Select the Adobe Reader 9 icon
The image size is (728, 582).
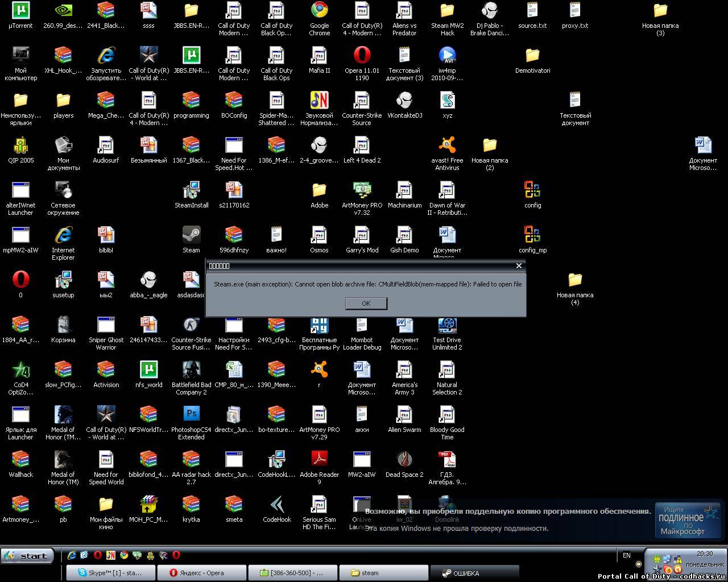pos(319,468)
